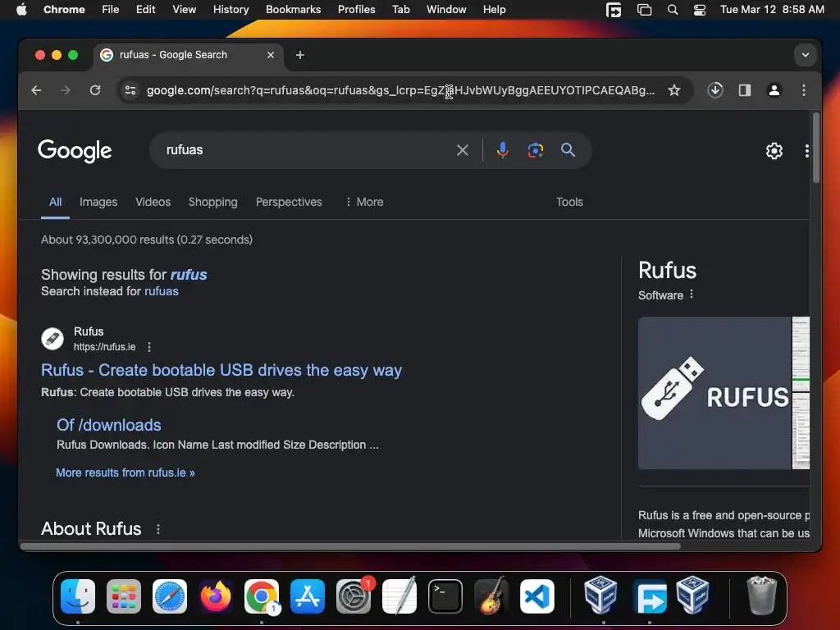The height and width of the screenshot is (630, 840).
Task: Click the vertical page scrollbar
Action: (x=816, y=148)
